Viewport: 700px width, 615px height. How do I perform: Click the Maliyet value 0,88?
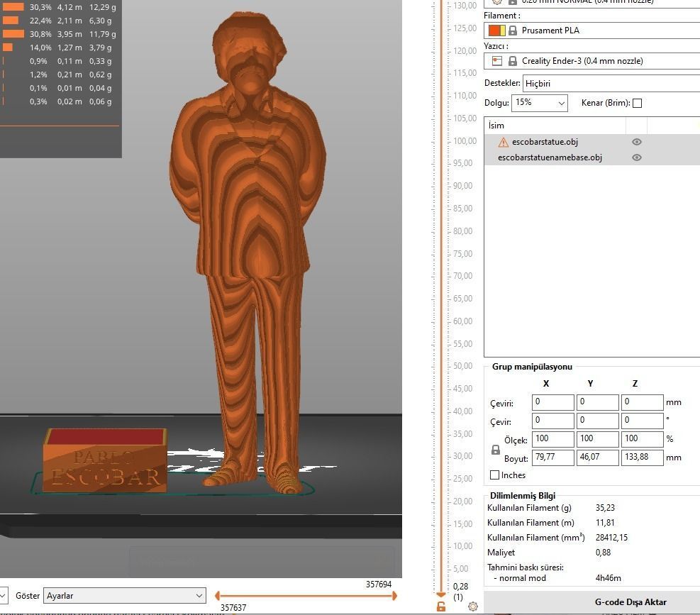603,553
